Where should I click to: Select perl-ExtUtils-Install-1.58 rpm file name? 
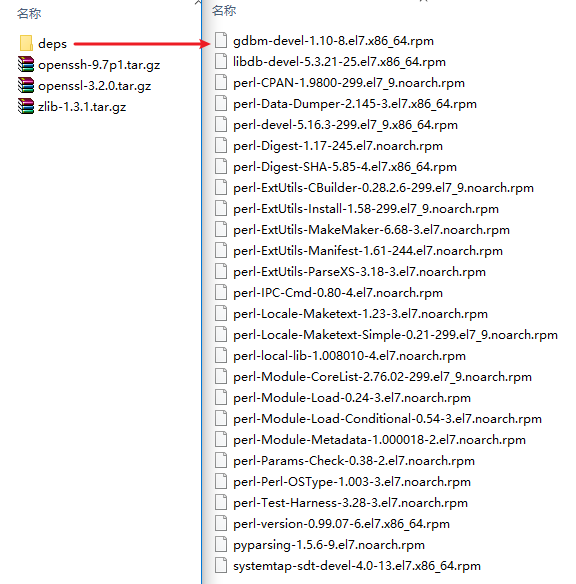tap(366, 209)
